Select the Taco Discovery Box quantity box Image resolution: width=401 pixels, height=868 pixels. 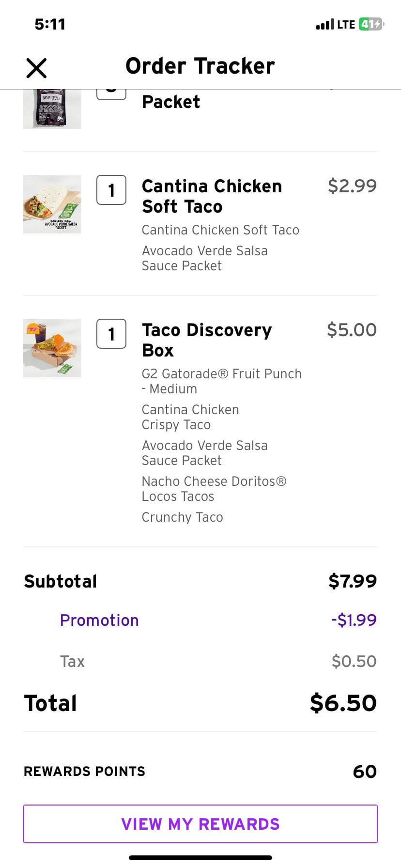pos(111,334)
